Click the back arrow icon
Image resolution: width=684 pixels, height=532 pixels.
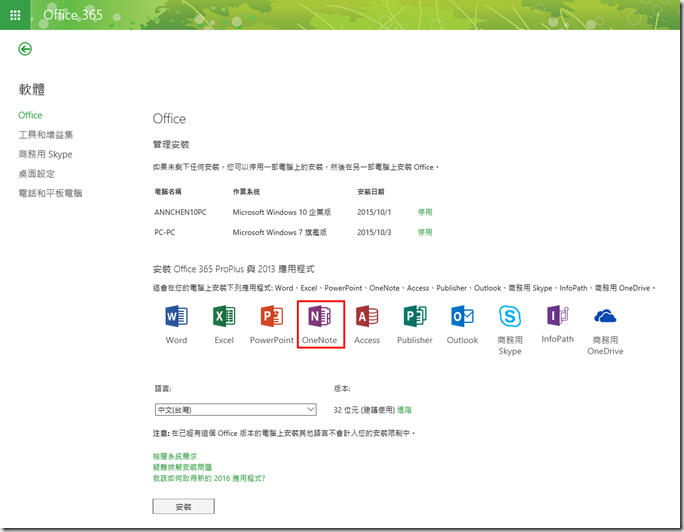coord(25,49)
